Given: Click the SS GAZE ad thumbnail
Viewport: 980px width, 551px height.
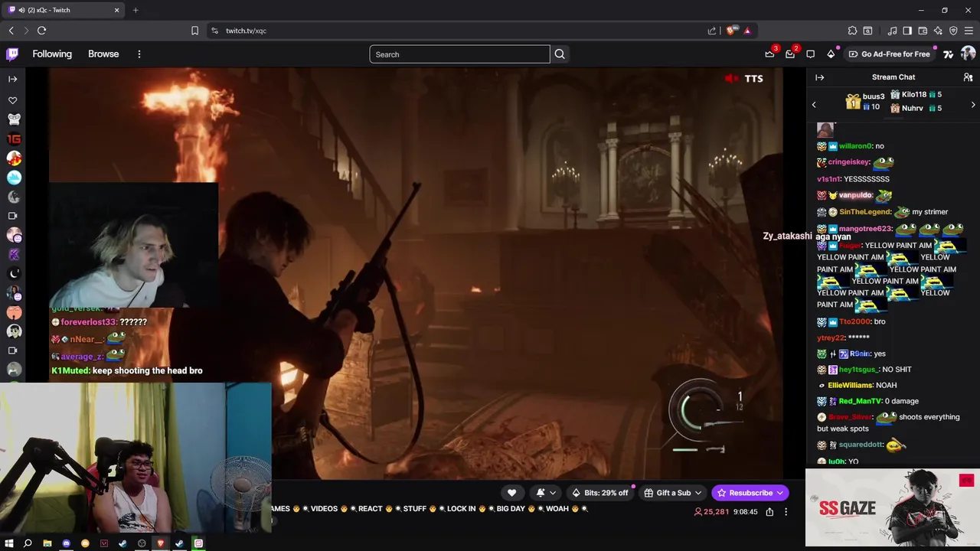Looking at the screenshot, I should 892,508.
